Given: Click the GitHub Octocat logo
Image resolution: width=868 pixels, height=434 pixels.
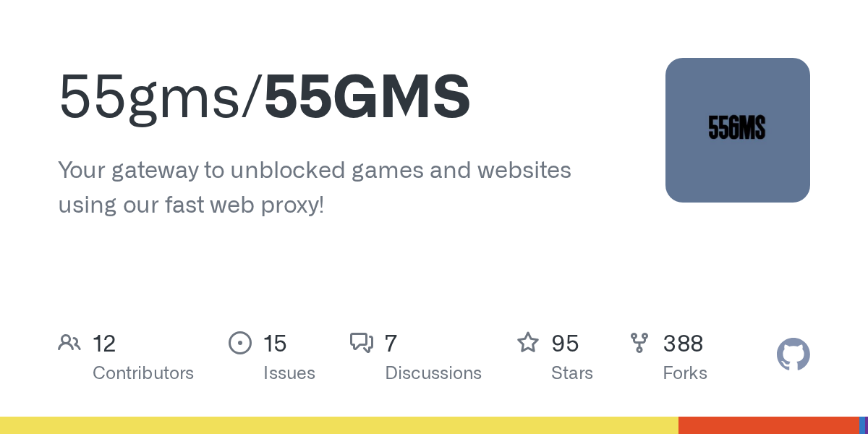Looking at the screenshot, I should tap(793, 354).
